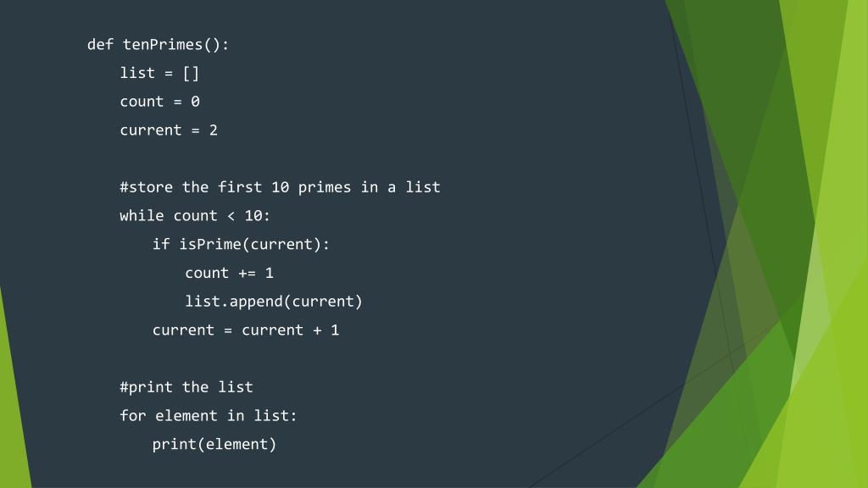The image size is (868, 488).
Task: Click the 'print(element)' line
Action: pyautogui.click(x=214, y=445)
